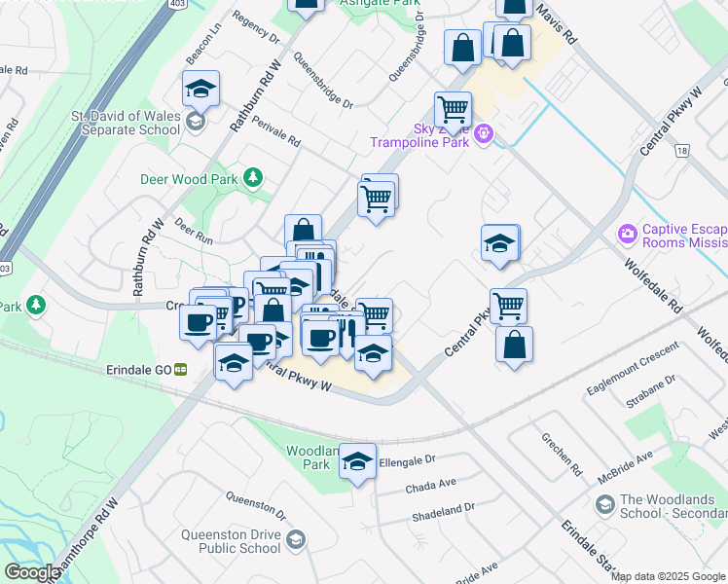Click the graduation cap marker west of Wolfedale Rd
The image size is (728, 584).
click(499, 243)
